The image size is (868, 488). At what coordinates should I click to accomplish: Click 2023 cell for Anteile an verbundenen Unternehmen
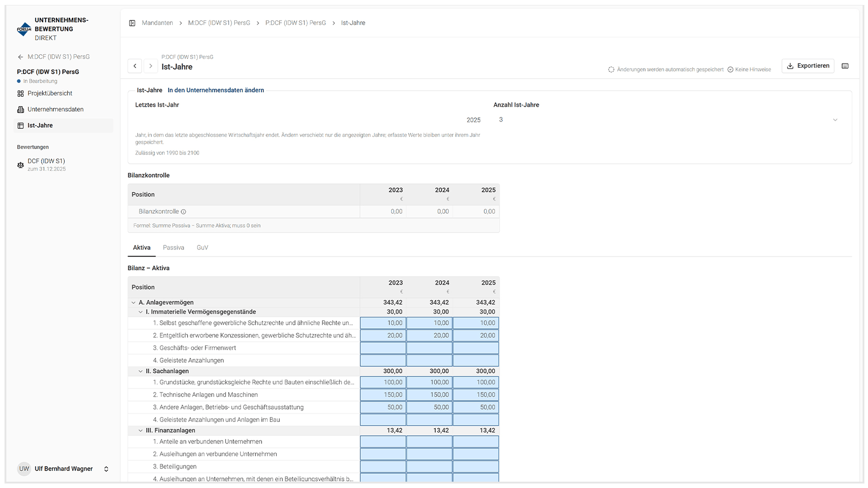pos(383,442)
